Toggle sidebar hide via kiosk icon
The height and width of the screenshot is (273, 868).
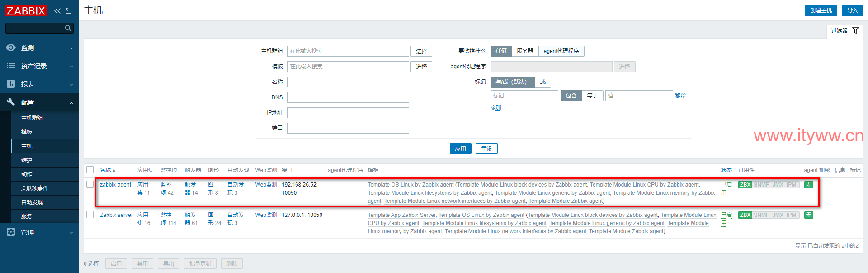(x=68, y=10)
